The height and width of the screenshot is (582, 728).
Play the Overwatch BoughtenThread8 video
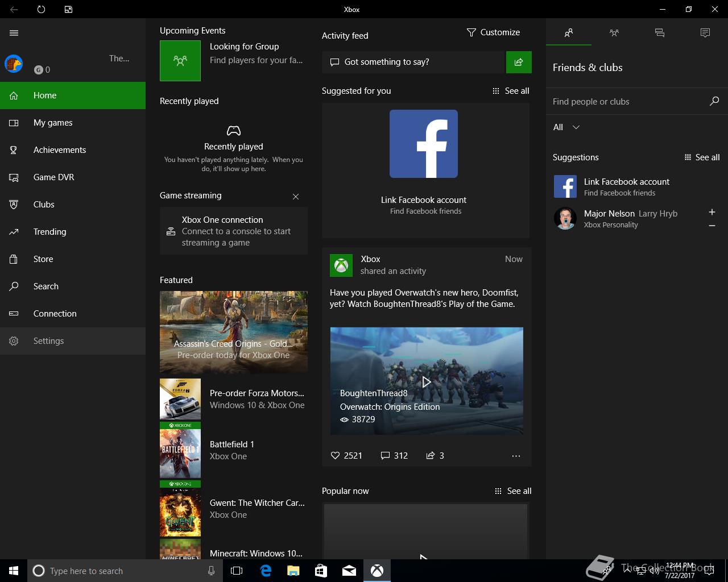coord(427,381)
